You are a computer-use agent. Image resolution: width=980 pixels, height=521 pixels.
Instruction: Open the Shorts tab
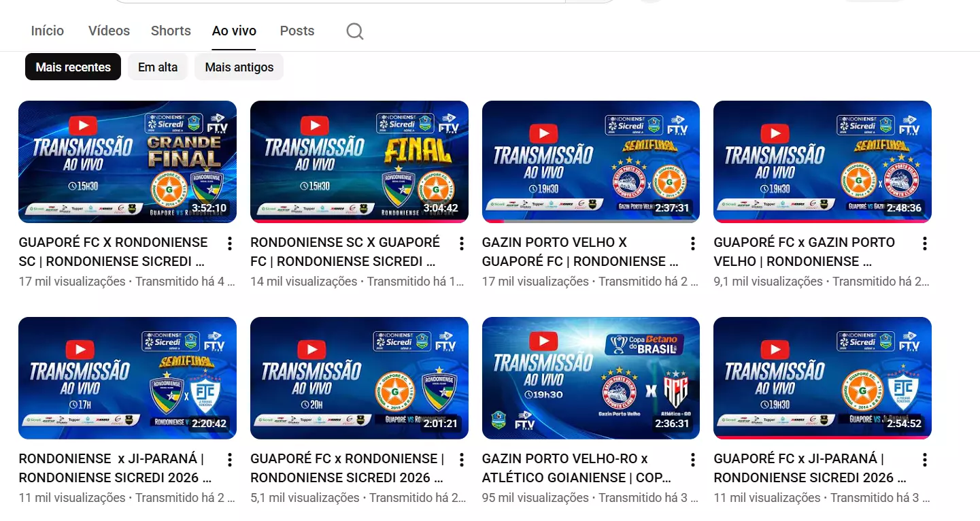click(171, 31)
